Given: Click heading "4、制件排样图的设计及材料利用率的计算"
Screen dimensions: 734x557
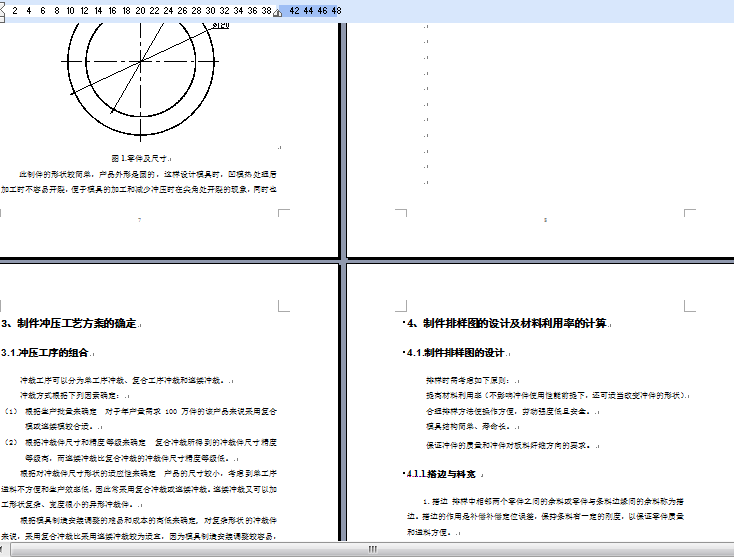Looking at the screenshot, I should 507,323.
